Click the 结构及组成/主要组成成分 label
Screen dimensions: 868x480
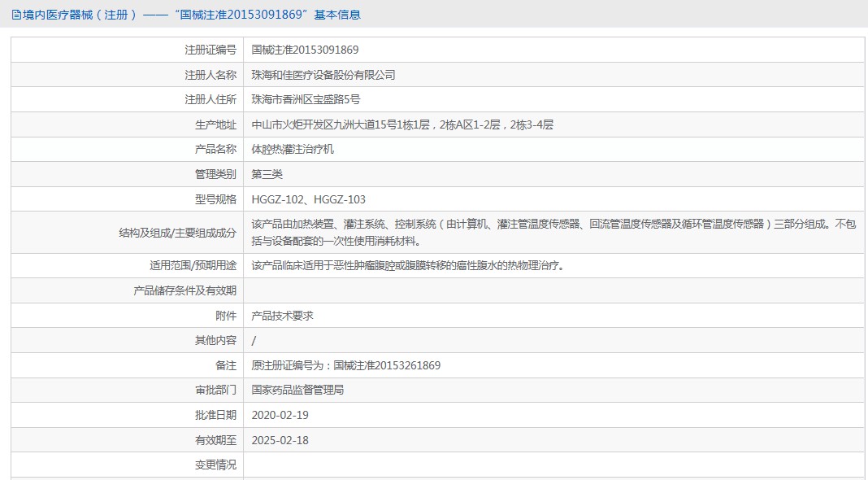(178, 233)
